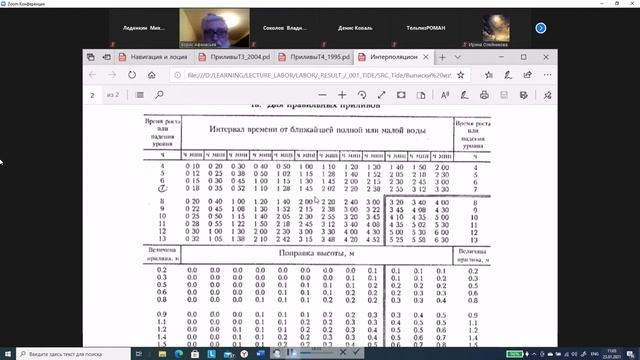Click the greyed-out save icon
The height and width of the screenshot is (360, 640).
click(x=504, y=95)
